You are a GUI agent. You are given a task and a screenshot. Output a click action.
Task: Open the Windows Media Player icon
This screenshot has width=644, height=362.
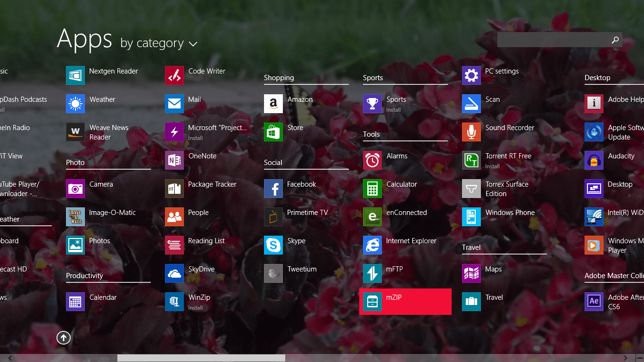[594, 245]
